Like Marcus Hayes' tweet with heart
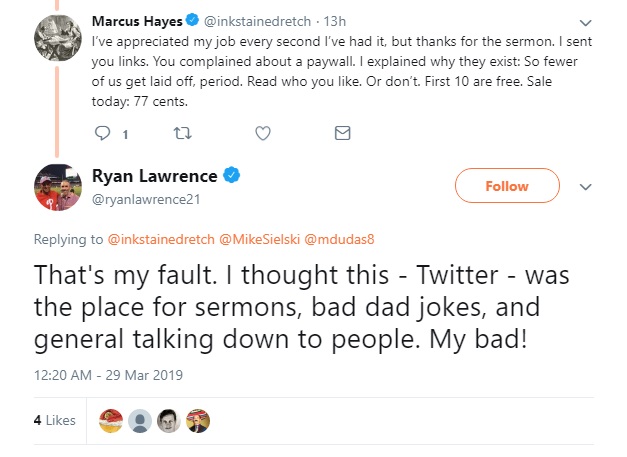Viewport: 627px width, 457px height. pos(262,132)
